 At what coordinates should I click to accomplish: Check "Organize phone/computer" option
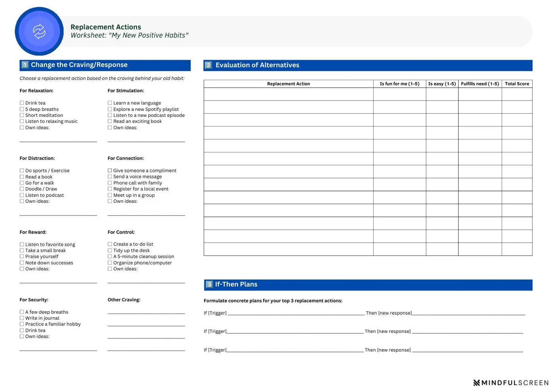coord(110,263)
